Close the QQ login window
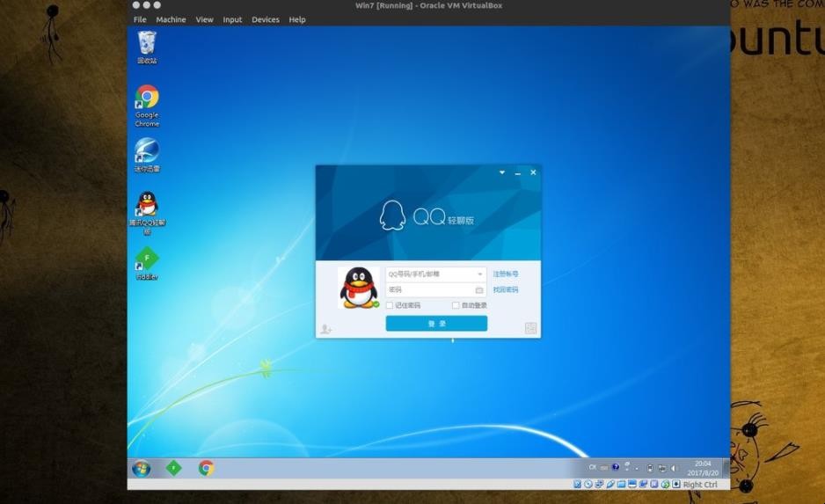Image resolution: width=825 pixels, height=504 pixels. point(533,172)
